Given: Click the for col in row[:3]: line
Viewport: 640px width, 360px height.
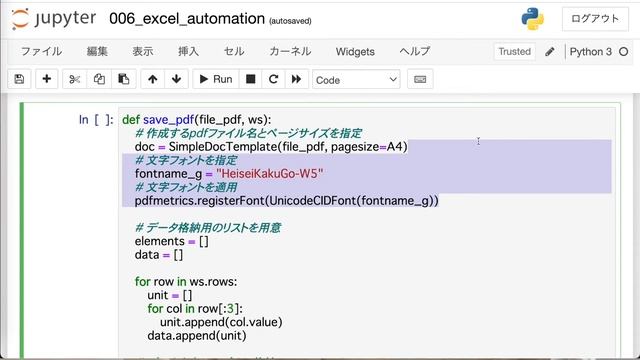Looking at the screenshot, I should point(195,308).
